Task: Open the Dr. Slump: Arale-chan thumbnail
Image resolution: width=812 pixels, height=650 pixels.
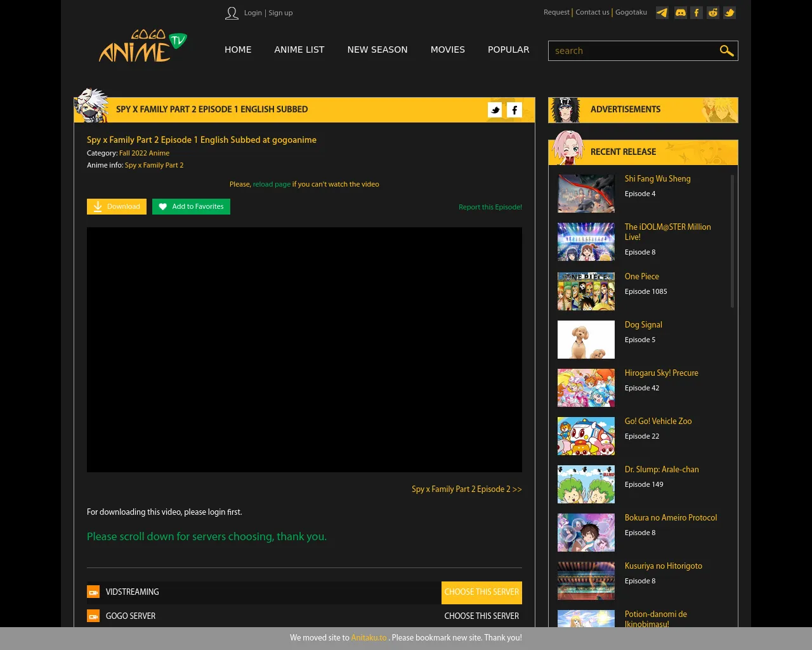Action: tap(586, 484)
